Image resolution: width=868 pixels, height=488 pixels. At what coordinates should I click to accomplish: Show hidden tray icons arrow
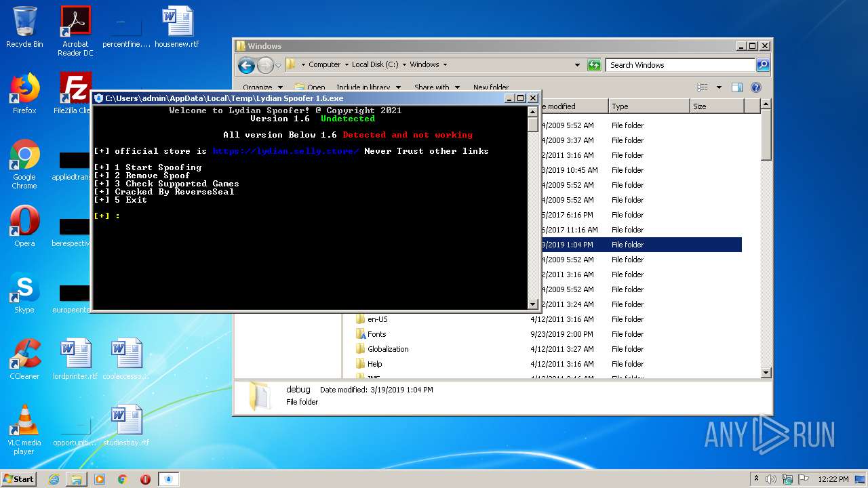click(x=756, y=479)
